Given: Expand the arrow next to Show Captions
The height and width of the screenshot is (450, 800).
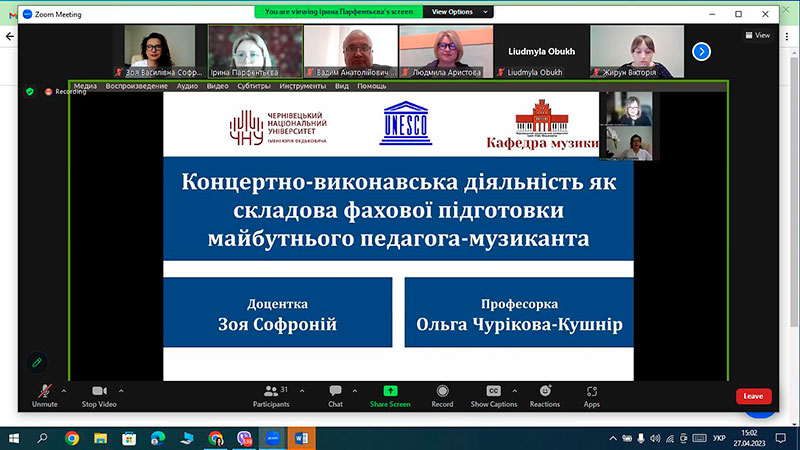Looking at the screenshot, I should point(514,391).
